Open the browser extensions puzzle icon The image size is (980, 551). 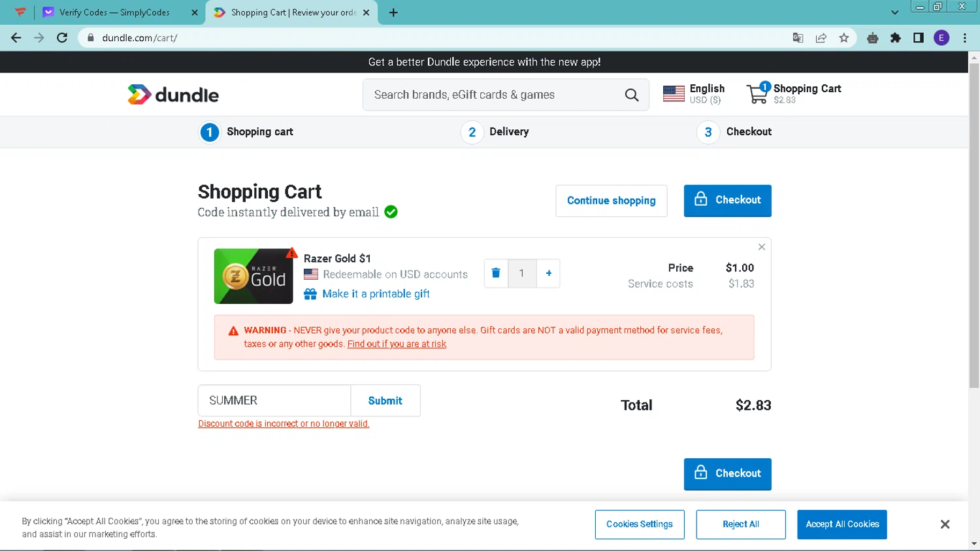(x=896, y=38)
